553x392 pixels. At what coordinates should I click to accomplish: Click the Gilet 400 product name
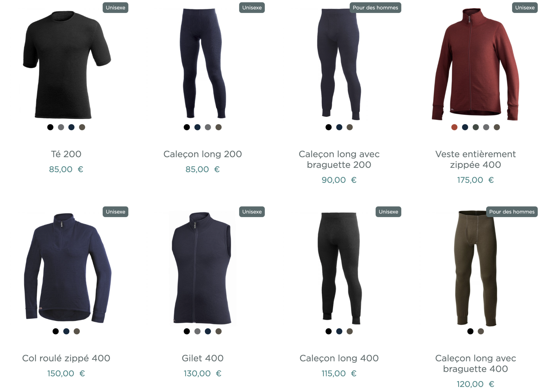click(202, 358)
